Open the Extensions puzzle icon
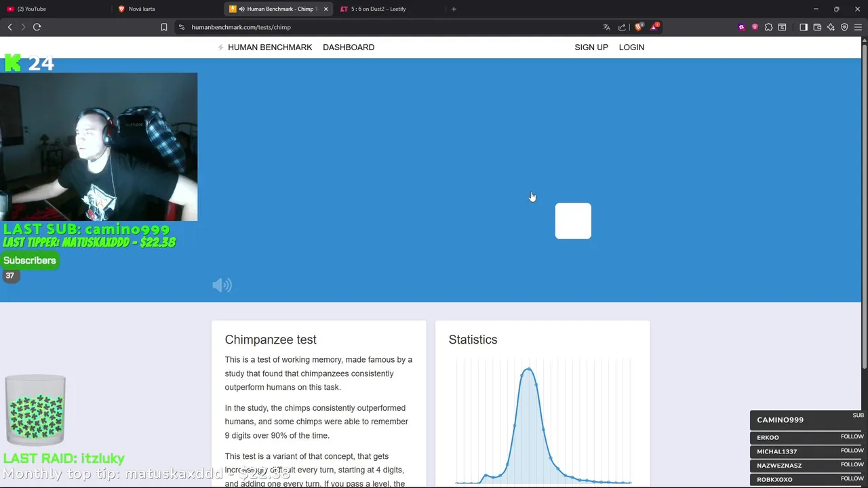The image size is (868, 488). tap(768, 27)
